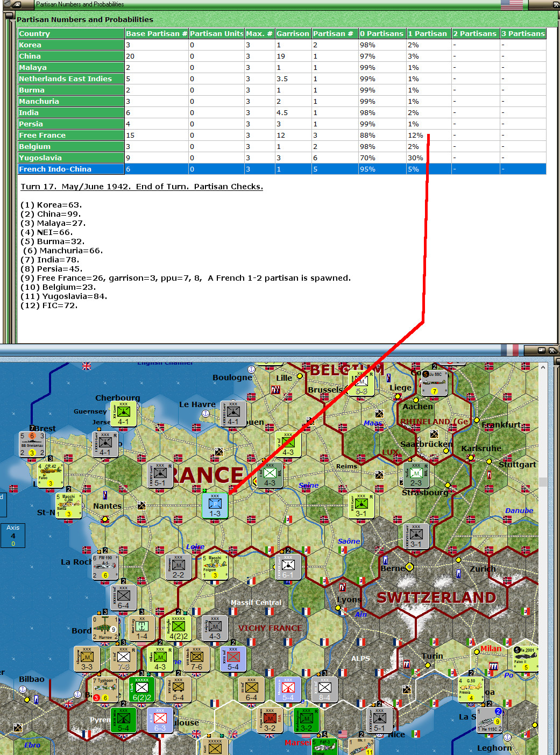
Task: Click the green 3-1 unit near Saône
Action: [361, 505]
